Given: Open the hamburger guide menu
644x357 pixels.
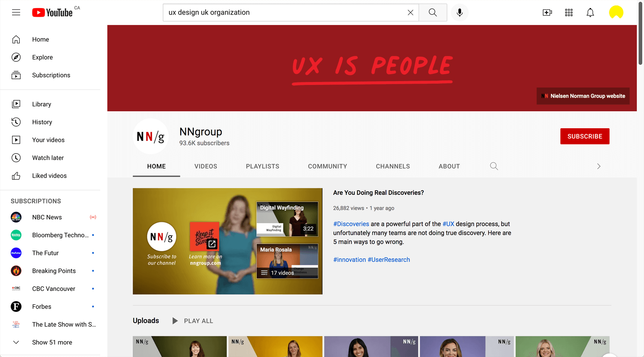Looking at the screenshot, I should tap(16, 12).
